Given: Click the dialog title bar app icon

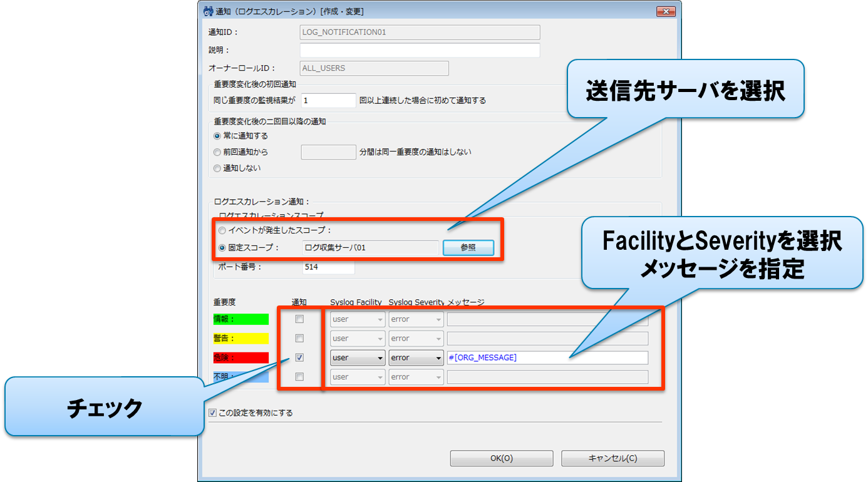Looking at the screenshot, I should pos(207,11).
